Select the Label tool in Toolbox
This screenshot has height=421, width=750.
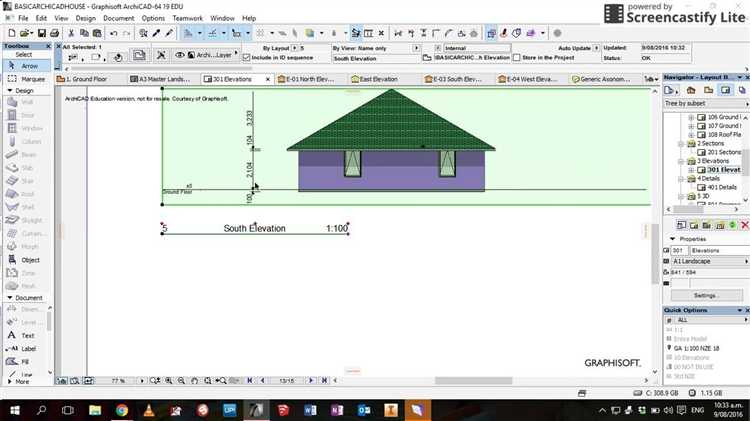[x=22, y=348]
